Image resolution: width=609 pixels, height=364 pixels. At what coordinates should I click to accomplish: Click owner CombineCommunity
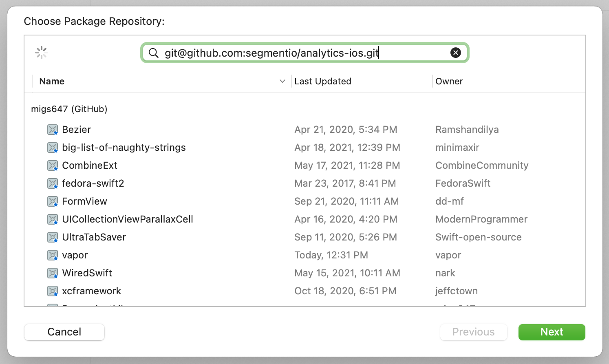click(x=482, y=165)
